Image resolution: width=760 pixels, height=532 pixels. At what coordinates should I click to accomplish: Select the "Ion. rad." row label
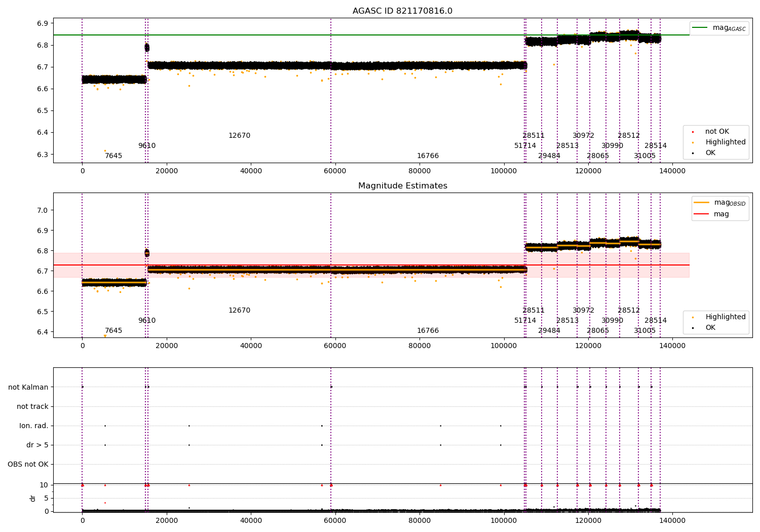click(x=34, y=426)
